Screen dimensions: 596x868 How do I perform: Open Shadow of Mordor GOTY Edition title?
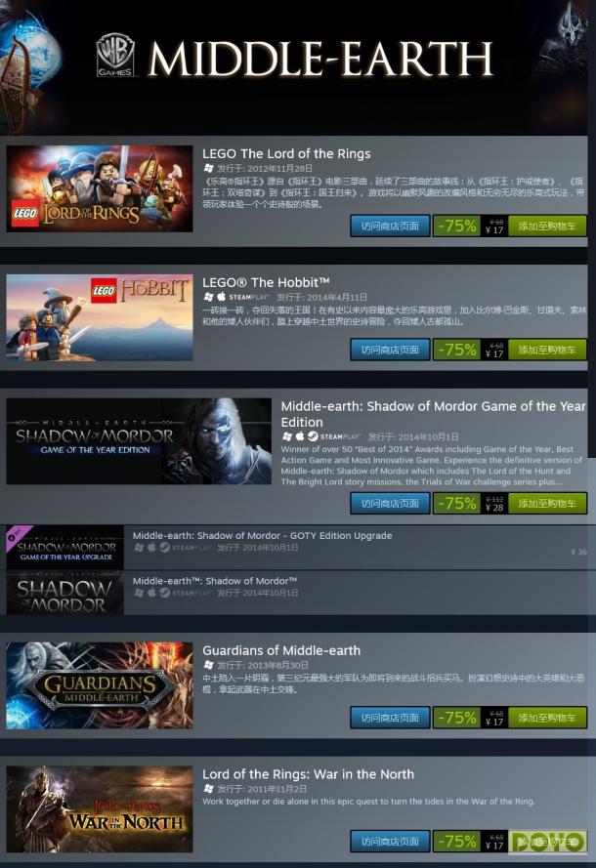point(433,414)
